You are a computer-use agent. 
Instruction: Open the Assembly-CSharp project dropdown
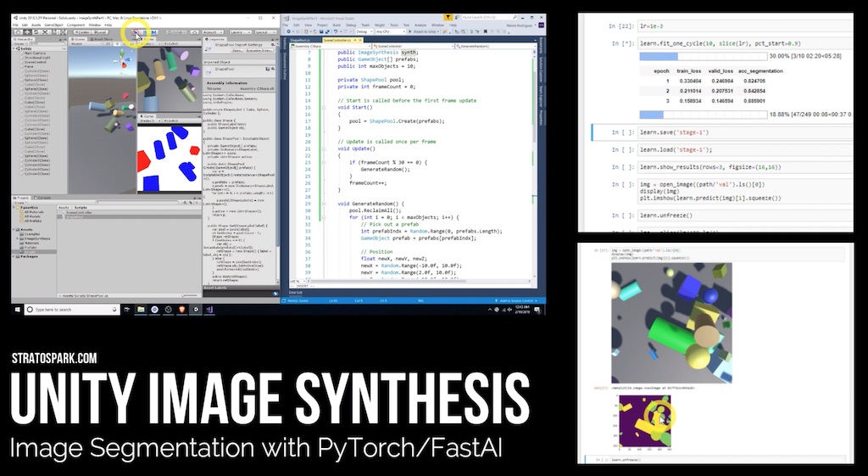tap(331, 46)
